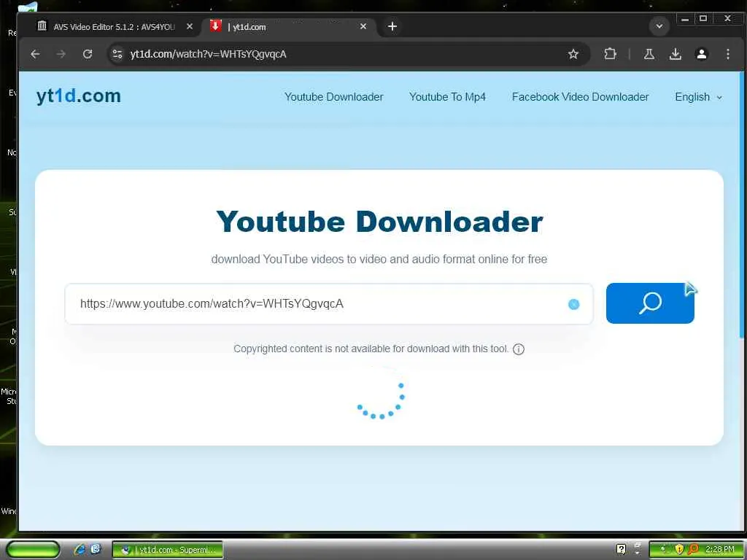Click the download YouTube videos subtitle text
747x560 pixels.
379,259
